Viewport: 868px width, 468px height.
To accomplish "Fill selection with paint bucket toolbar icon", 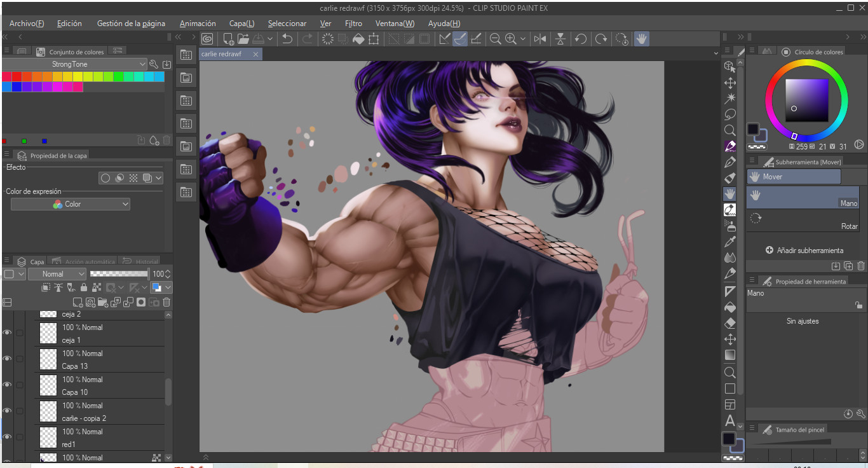I will pyautogui.click(x=358, y=39).
